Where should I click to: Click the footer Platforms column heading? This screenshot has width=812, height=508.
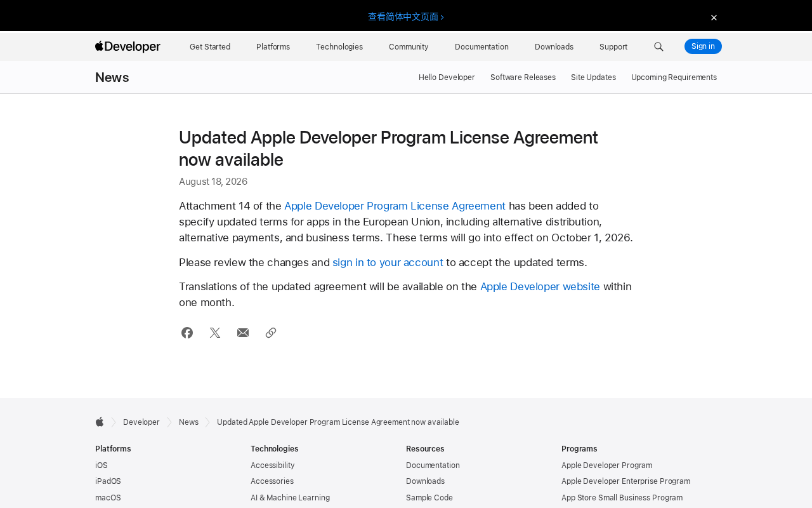tap(113, 449)
